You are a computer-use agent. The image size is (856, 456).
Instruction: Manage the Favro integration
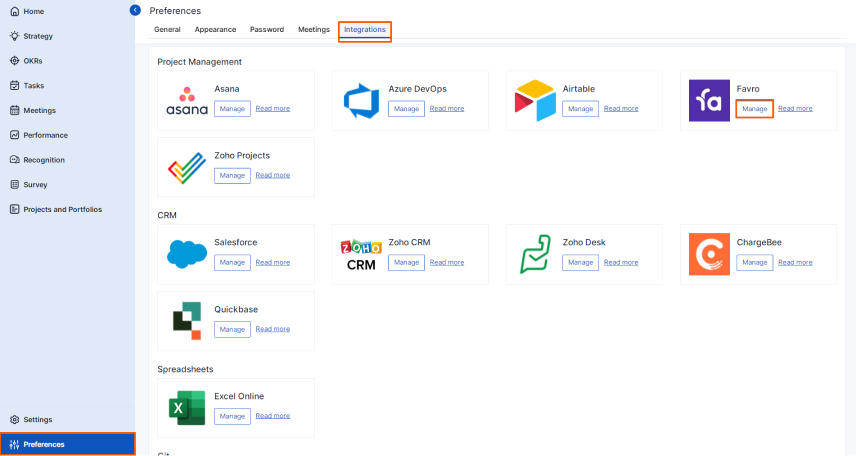click(754, 109)
